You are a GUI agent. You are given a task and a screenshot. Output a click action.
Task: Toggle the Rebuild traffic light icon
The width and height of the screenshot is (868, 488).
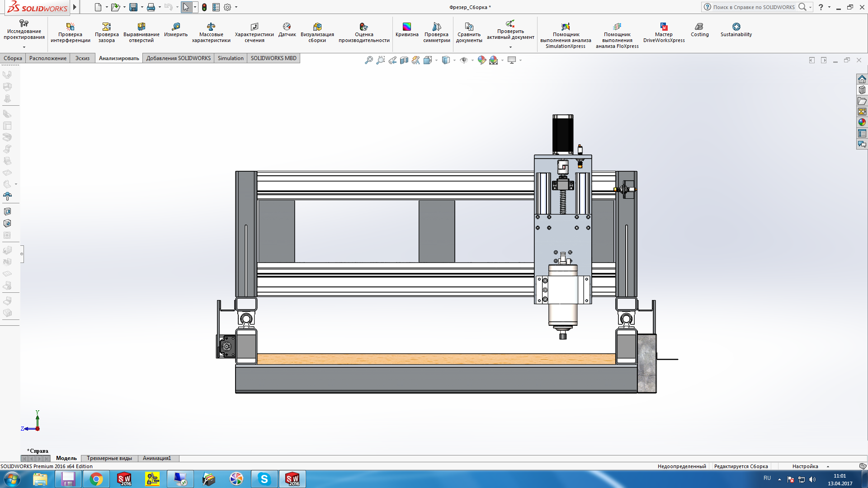pos(204,7)
